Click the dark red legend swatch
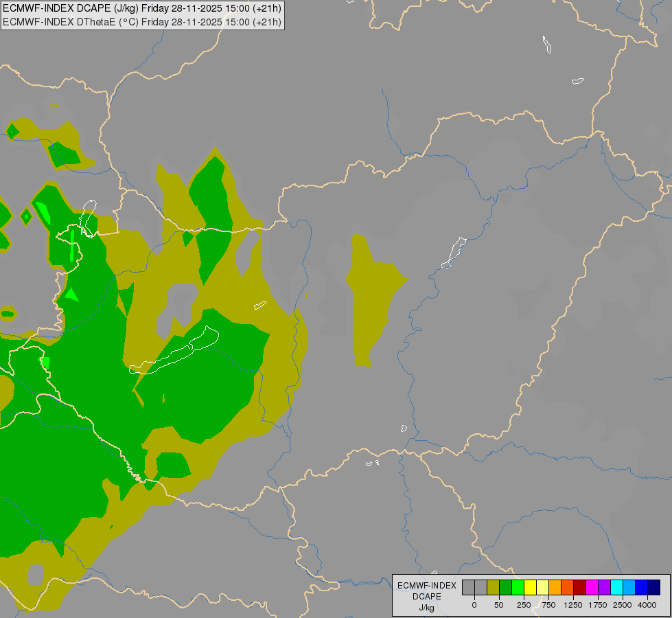This screenshot has width=672, height=618. pos(580,588)
